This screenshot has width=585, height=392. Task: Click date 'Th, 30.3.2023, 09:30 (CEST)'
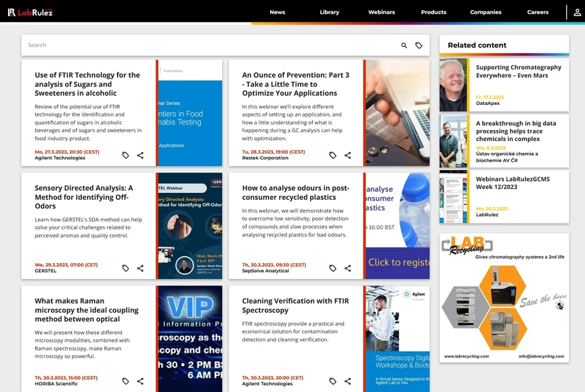pyautogui.click(x=274, y=265)
